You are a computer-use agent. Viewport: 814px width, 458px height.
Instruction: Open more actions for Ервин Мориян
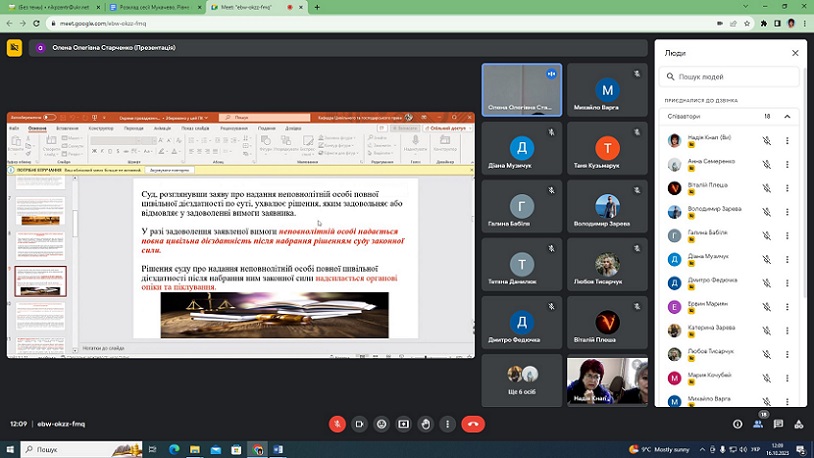pos(787,307)
